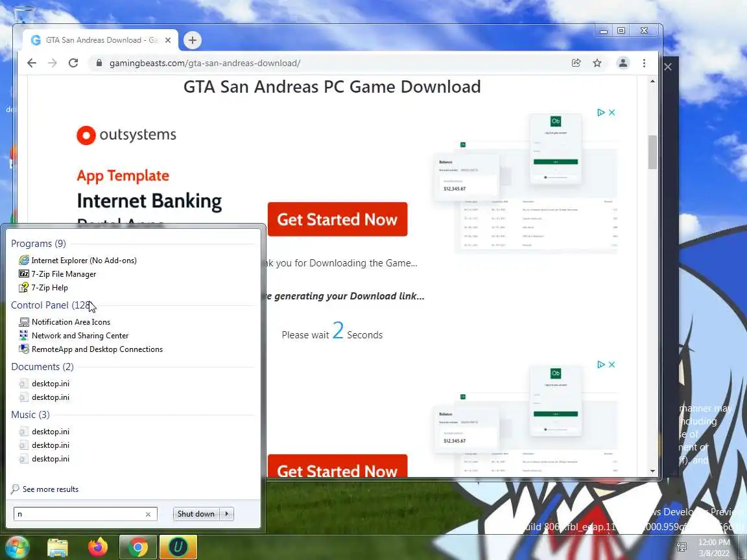Click the Shut down button
The width and height of the screenshot is (747, 560).
pyautogui.click(x=196, y=514)
